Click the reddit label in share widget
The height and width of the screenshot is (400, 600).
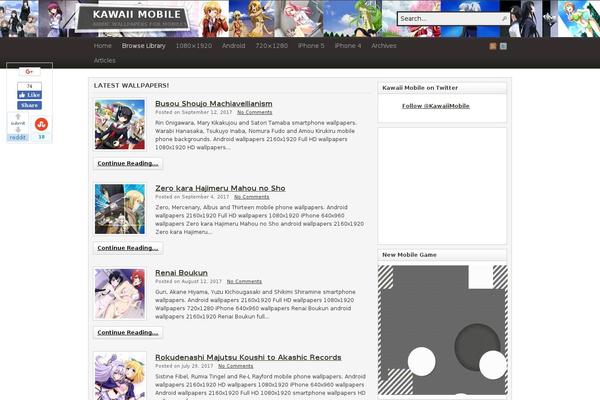click(x=18, y=137)
